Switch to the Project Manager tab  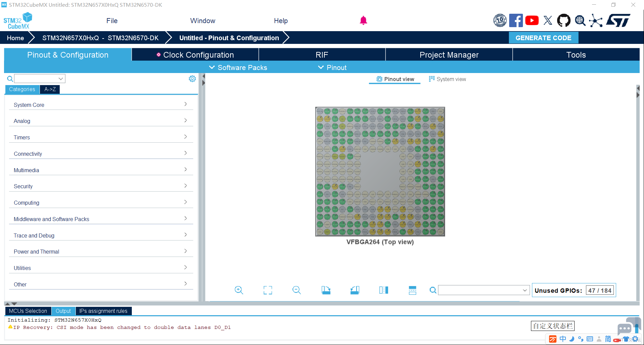(449, 55)
